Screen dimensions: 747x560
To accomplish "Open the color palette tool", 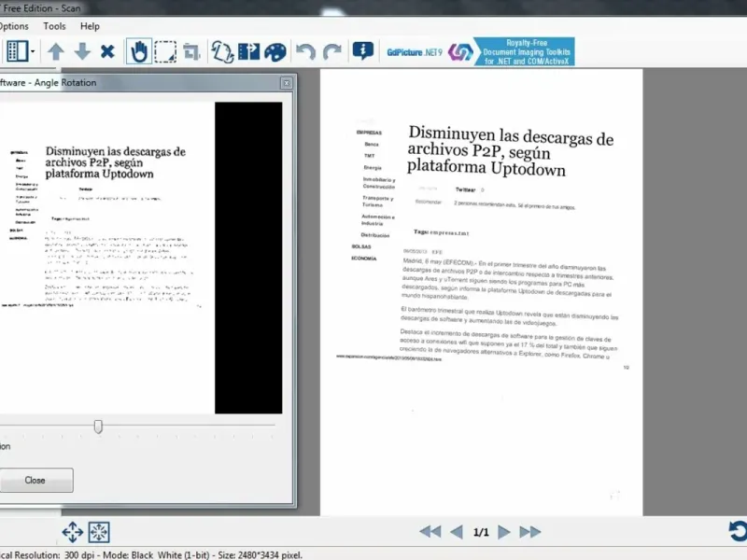I will (275, 51).
